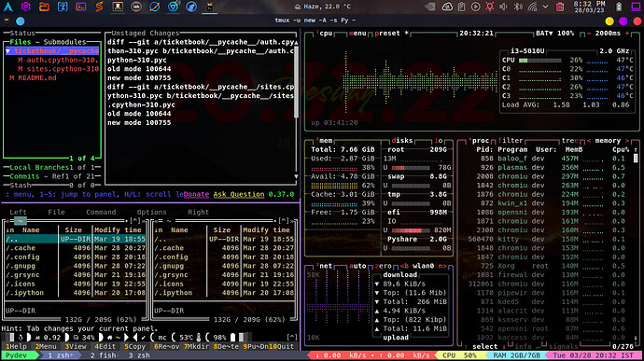Open Midnight Commander Right menu
Image resolution: width=644 pixels, height=361 pixels.
click(x=199, y=213)
